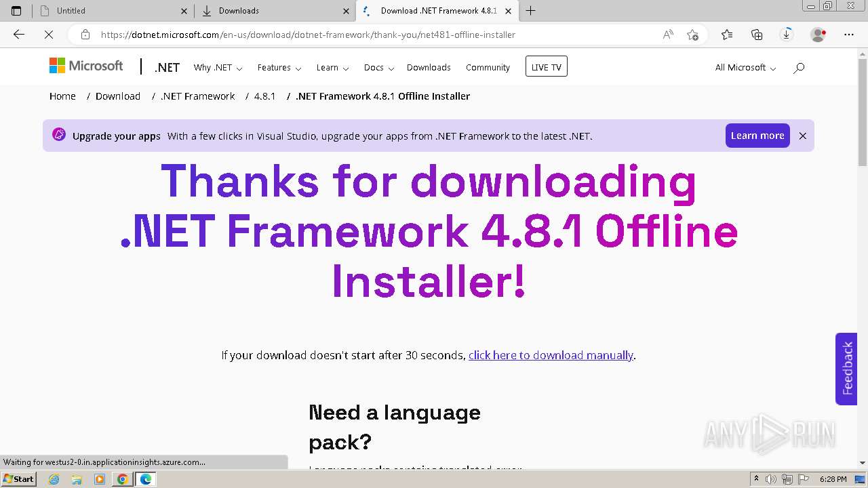868x488 pixels.
Task: Open the Feedback side button
Action: click(846, 369)
